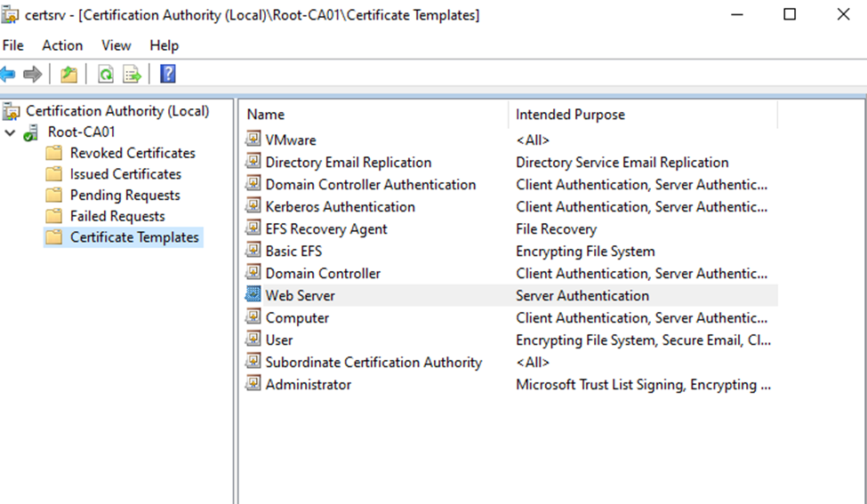This screenshot has height=504, width=867.
Task: Click the Forward arrow toolbar icon
Action: (33, 75)
